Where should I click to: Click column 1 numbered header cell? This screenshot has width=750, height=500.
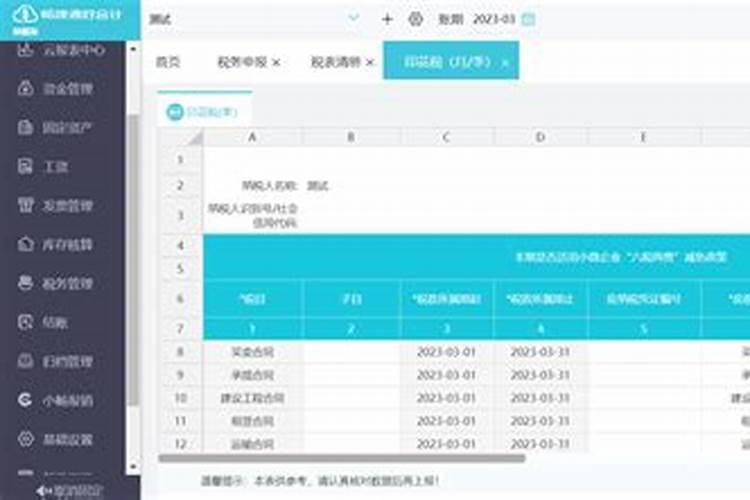(253, 329)
